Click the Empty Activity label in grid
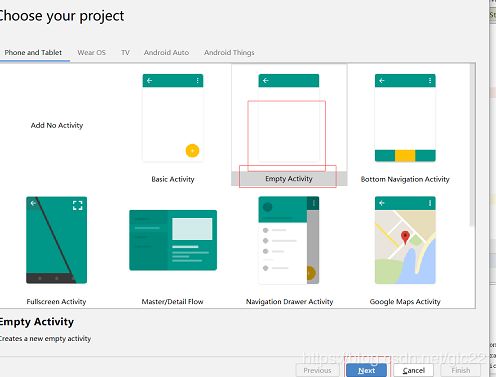Screen dimensions: 496x377 coord(289,179)
